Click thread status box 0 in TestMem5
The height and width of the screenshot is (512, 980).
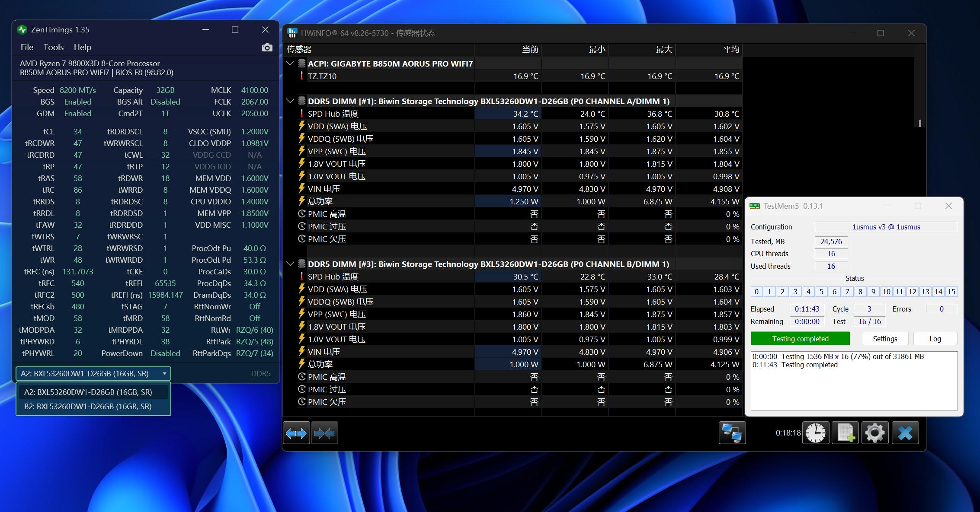[756, 292]
